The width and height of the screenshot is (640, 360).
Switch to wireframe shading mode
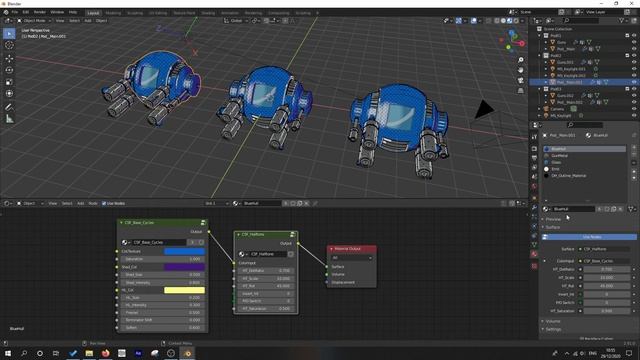[x=497, y=20]
